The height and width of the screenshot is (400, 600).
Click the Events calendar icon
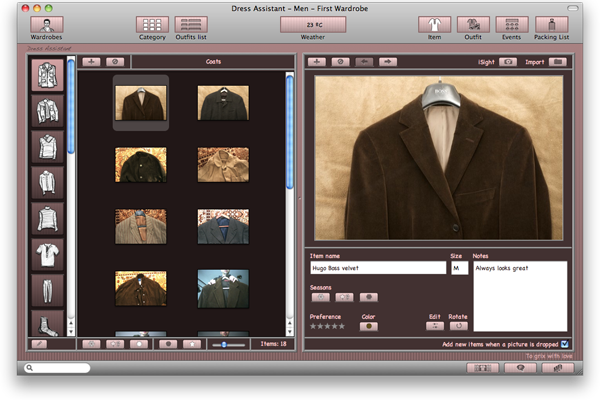coord(511,24)
